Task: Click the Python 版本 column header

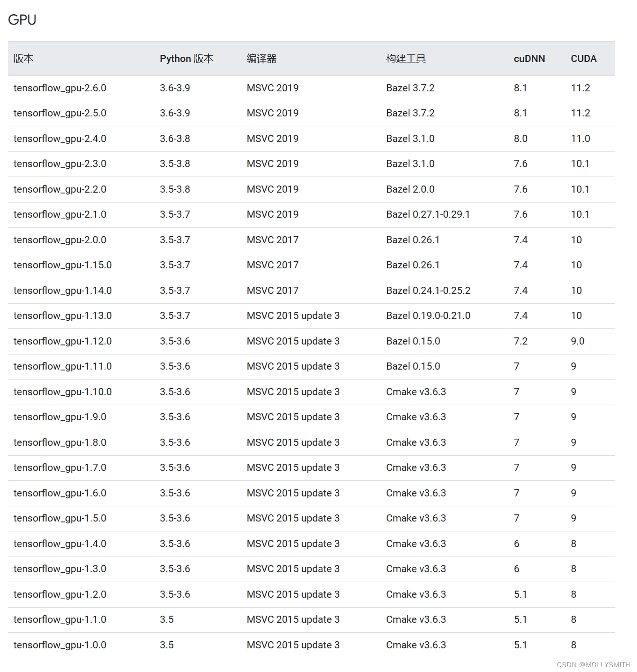Action: [x=187, y=59]
